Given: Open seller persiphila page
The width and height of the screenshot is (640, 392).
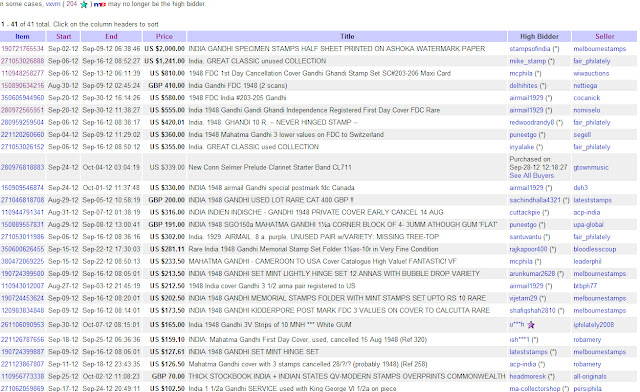Looking at the screenshot, I should pos(587,388).
